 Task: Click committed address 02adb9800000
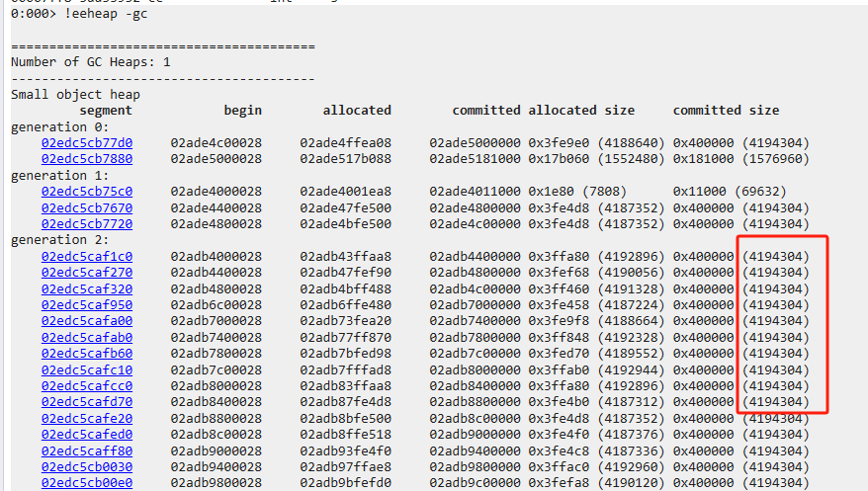tap(475, 466)
